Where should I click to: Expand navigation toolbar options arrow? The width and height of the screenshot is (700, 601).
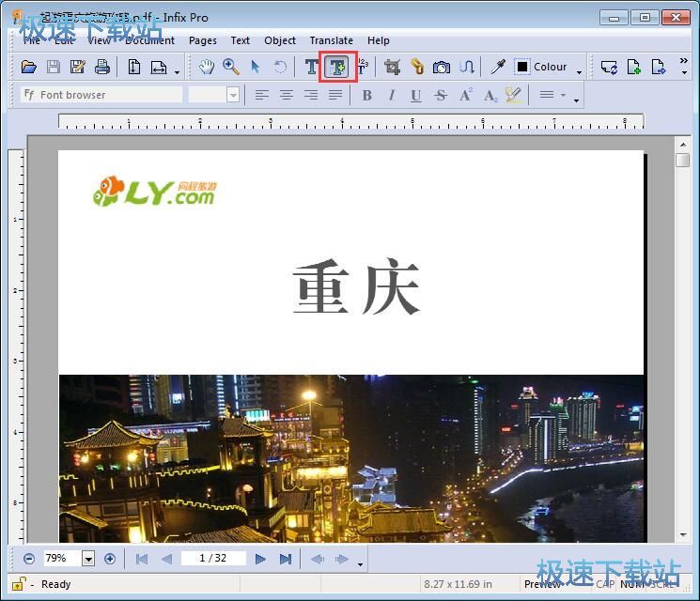pos(360,564)
